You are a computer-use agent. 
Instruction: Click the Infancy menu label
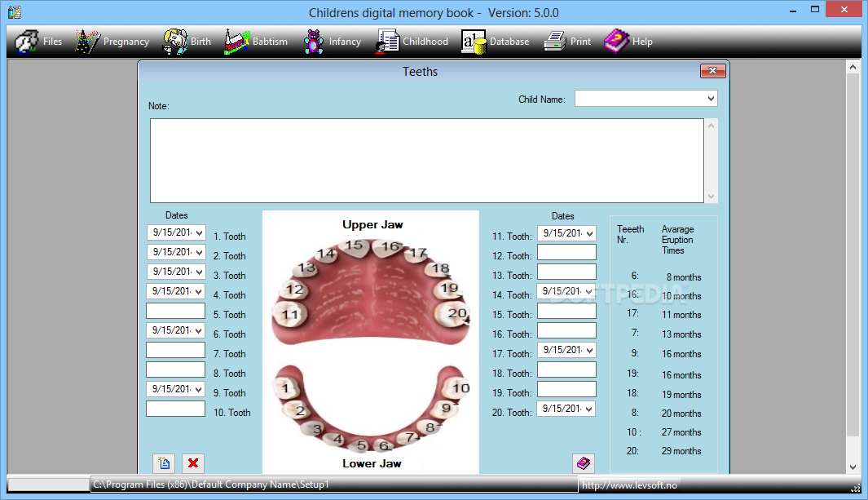pyautogui.click(x=345, y=42)
